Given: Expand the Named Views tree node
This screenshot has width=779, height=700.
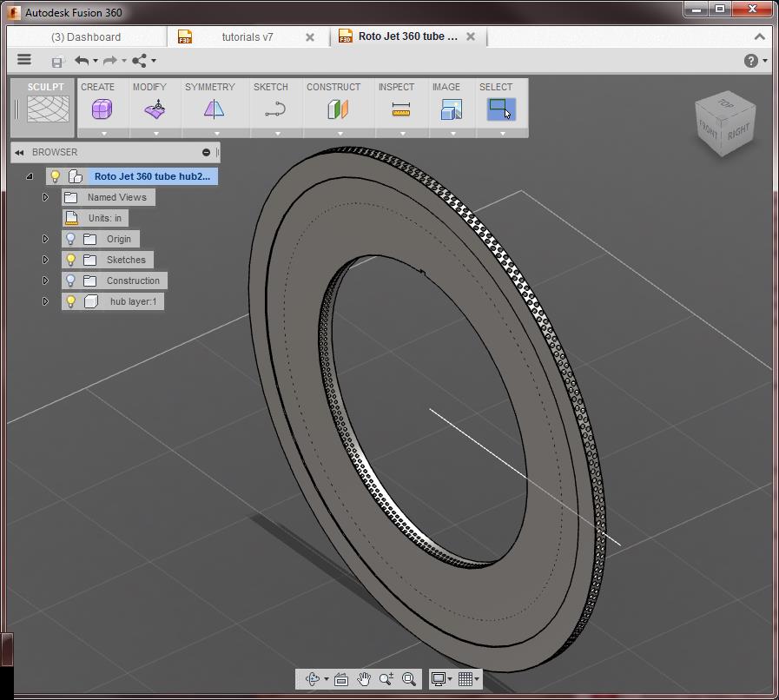Looking at the screenshot, I should click(46, 197).
